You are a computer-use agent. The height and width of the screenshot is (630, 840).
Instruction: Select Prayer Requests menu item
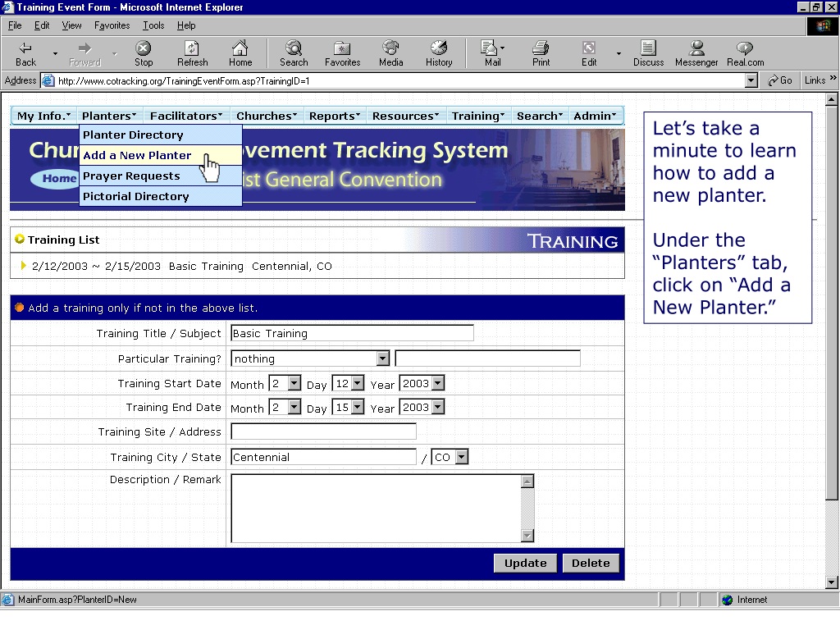(x=160, y=176)
